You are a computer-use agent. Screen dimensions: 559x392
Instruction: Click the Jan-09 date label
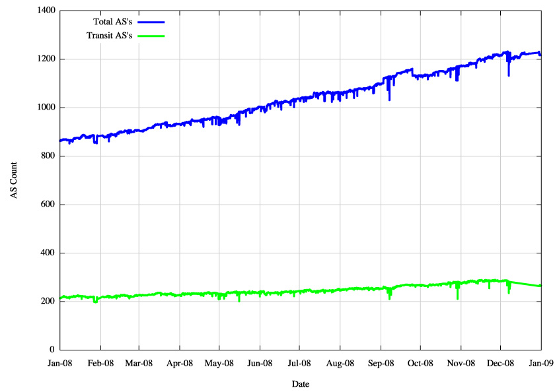pyautogui.click(x=540, y=363)
